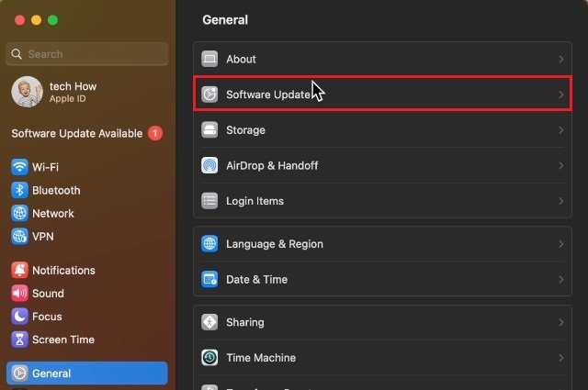This screenshot has height=390, width=588.
Task: Open the Network globe icon
Action: coord(19,214)
